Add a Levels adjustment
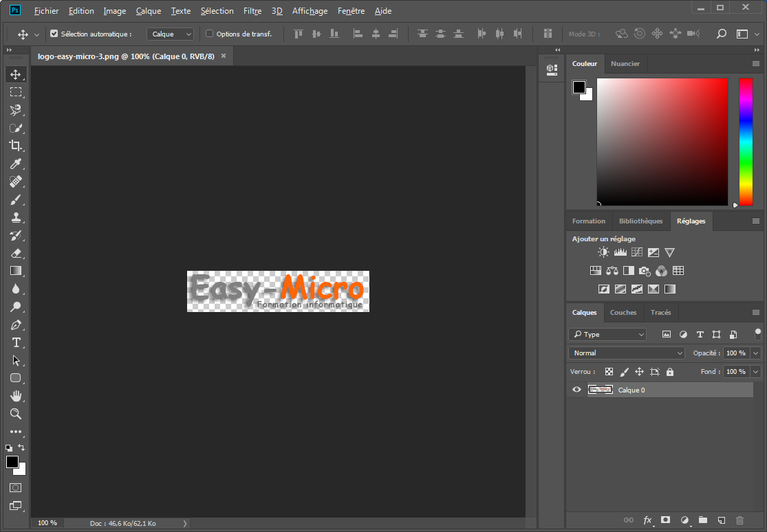Screen dimensions: 767x532 click(x=620, y=252)
